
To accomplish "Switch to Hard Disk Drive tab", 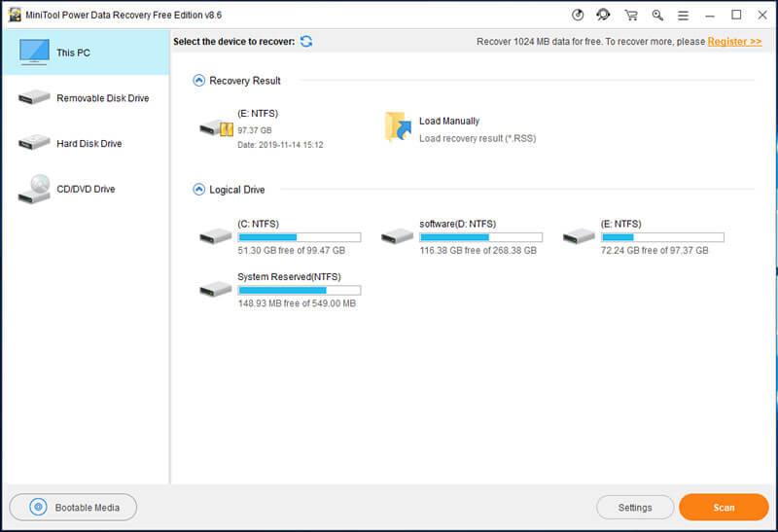I will click(x=86, y=143).
